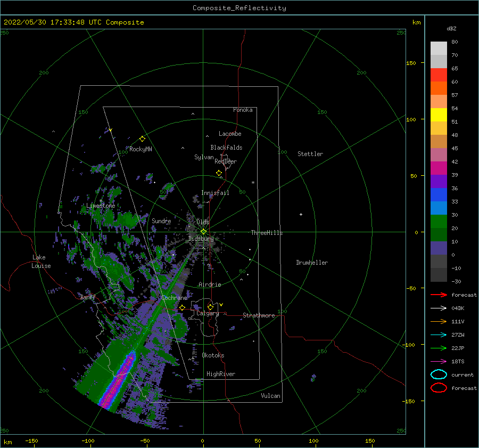Click the yellow diamond marker in Calgary

coord(210,307)
